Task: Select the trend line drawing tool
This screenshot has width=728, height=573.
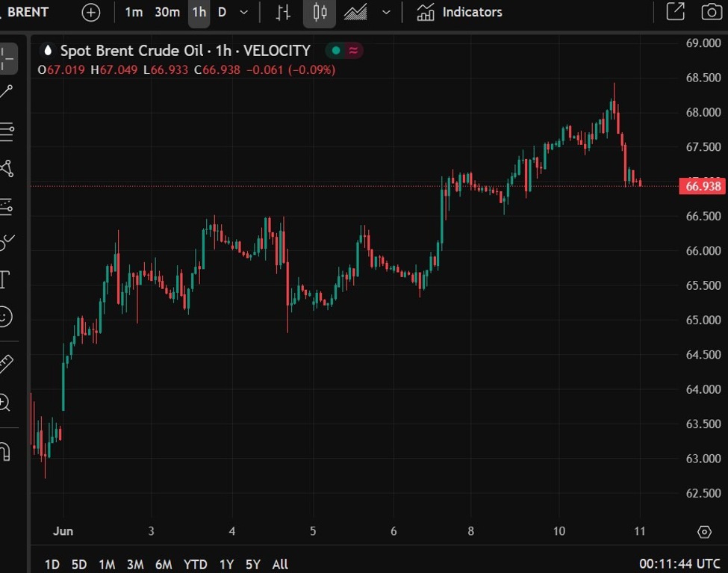Action: click(x=7, y=93)
